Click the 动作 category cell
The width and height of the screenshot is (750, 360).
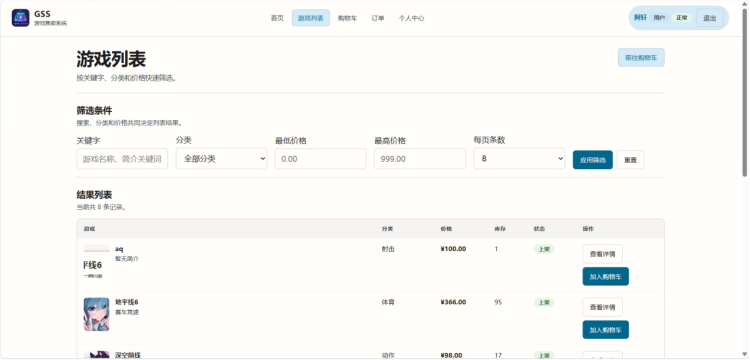(x=388, y=355)
